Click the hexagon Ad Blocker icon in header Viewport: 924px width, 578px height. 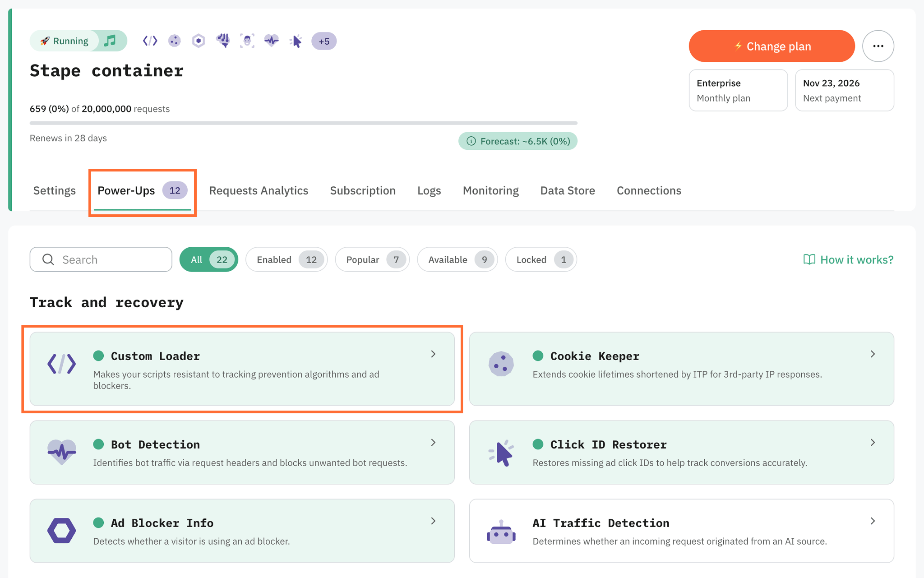(x=199, y=41)
